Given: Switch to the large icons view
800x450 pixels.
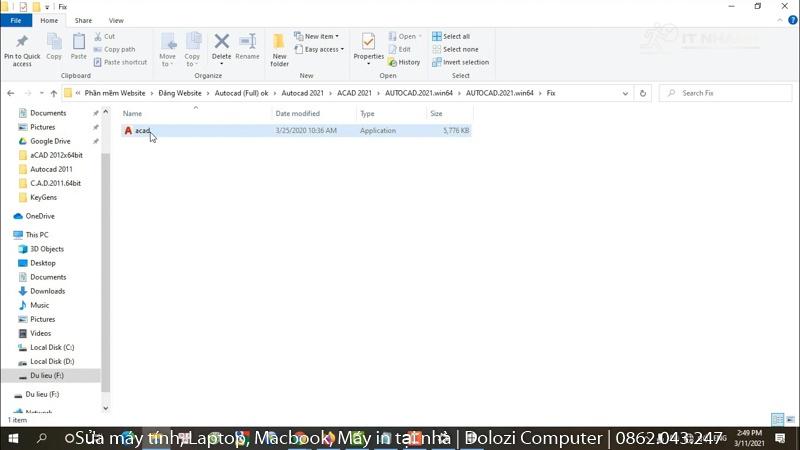Looking at the screenshot, I should click(x=790, y=420).
